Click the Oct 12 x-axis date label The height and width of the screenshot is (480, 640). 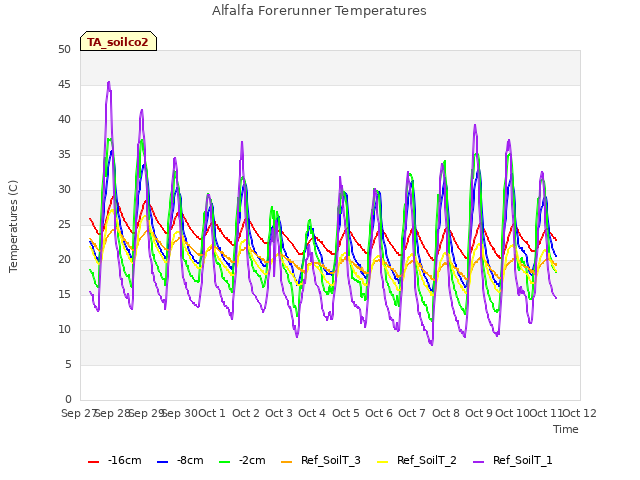click(579, 413)
